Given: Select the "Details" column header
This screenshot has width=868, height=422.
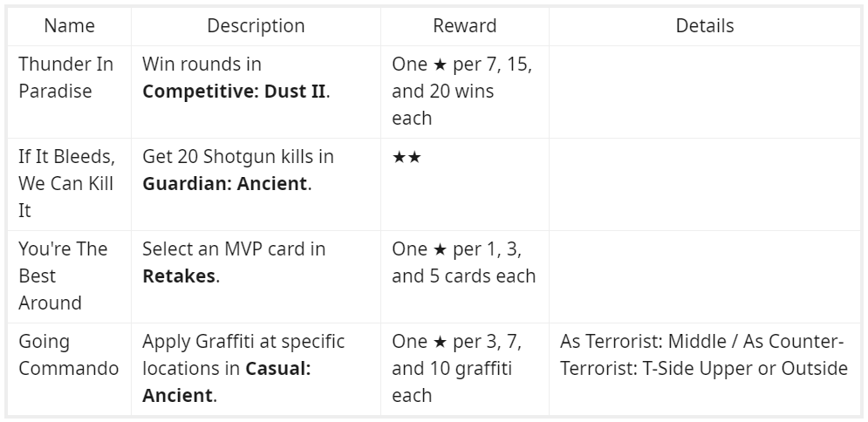Looking at the screenshot, I should (704, 26).
